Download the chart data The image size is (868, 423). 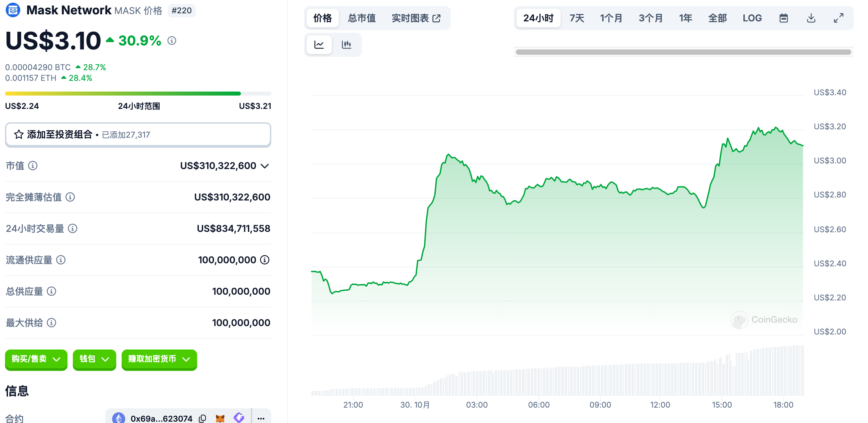(x=811, y=18)
